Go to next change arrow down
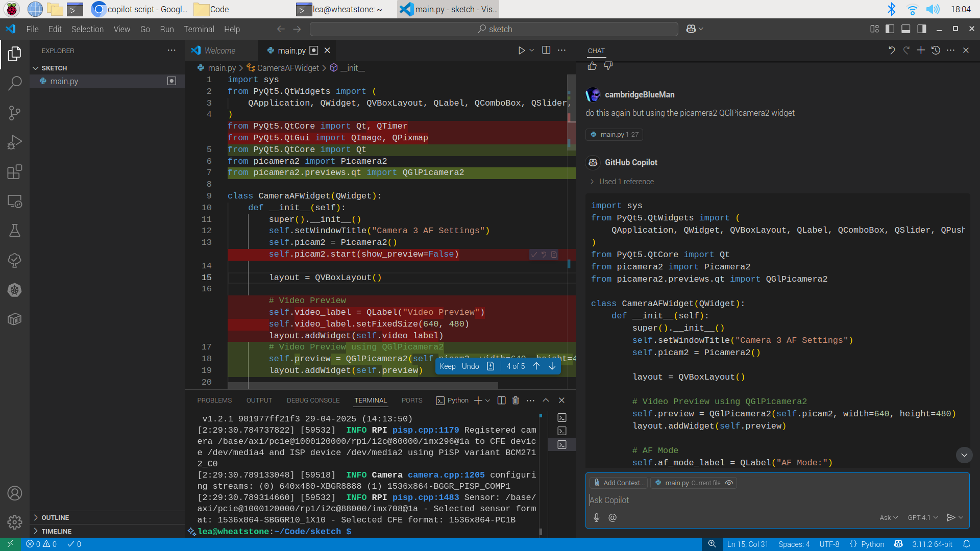980x551 pixels. click(x=552, y=366)
